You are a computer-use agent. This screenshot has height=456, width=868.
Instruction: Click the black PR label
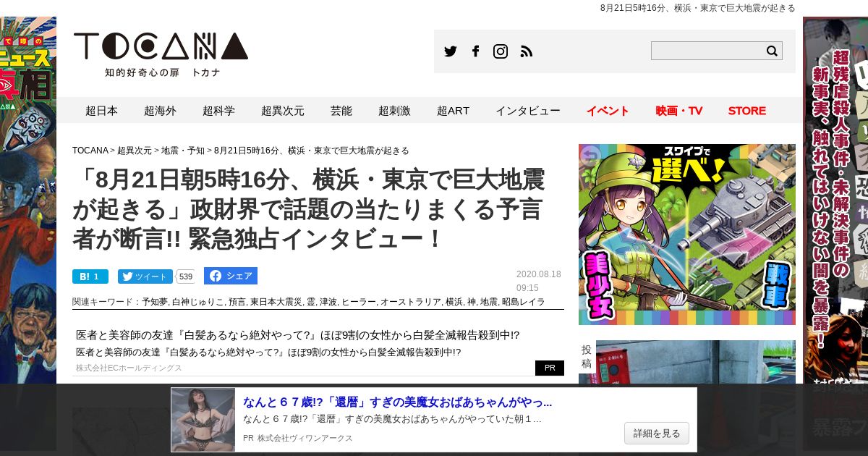click(x=550, y=368)
